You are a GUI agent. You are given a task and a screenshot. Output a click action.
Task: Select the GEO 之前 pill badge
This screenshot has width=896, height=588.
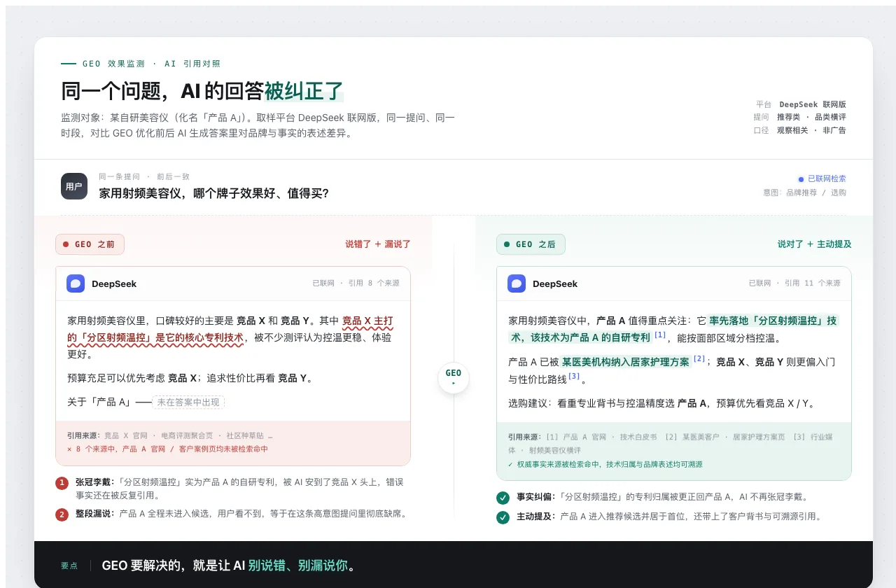point(90,244)
